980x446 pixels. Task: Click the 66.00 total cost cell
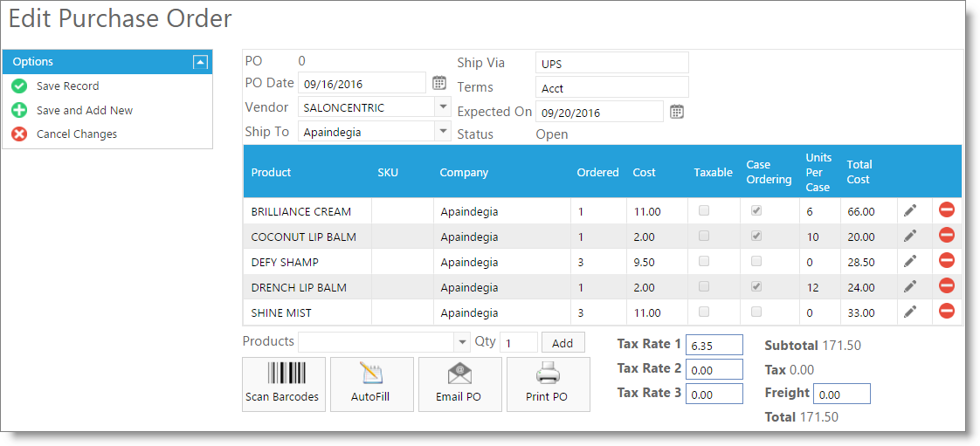coord(869,211)
